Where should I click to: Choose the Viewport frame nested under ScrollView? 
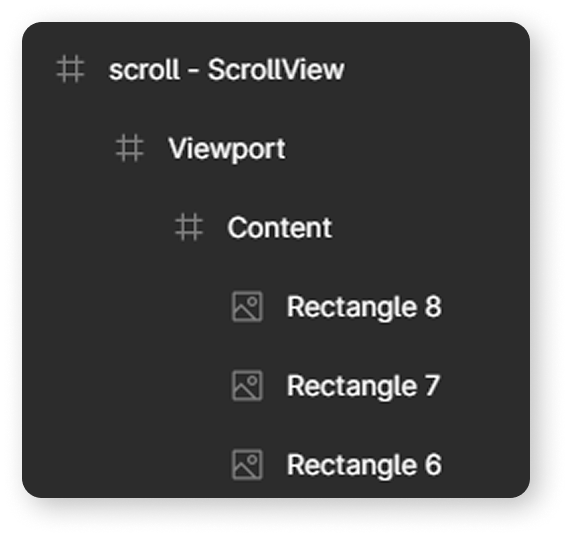coord(276,148)
